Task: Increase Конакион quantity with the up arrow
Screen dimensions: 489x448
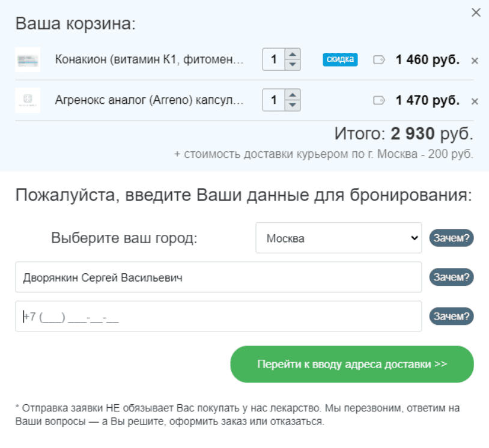Action: (x=294, y=55)
